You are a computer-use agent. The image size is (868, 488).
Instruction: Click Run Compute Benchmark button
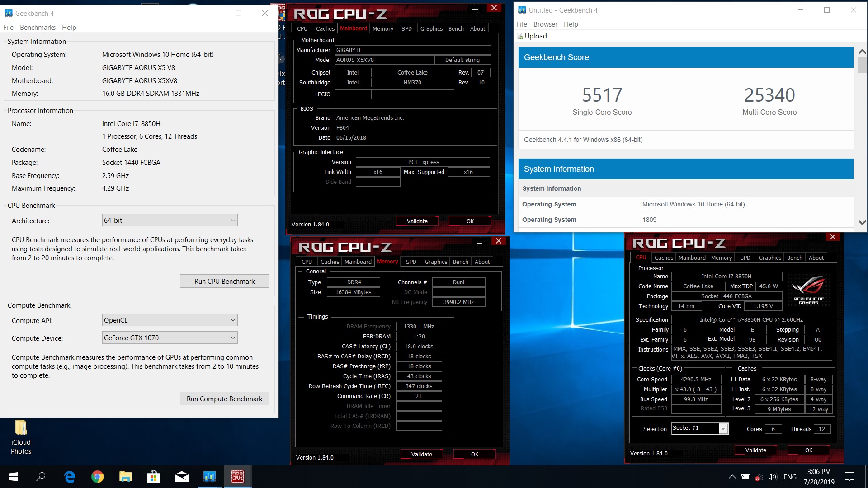tap(224, 399)
